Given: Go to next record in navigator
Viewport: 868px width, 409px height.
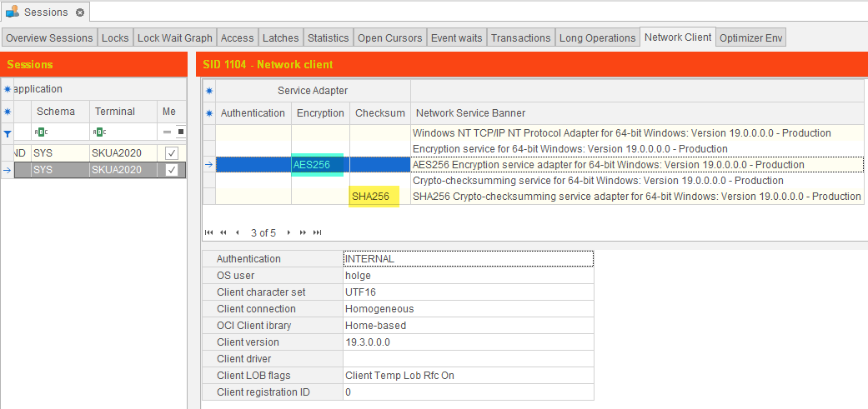Looking at the screenshot, I should 288,232.
